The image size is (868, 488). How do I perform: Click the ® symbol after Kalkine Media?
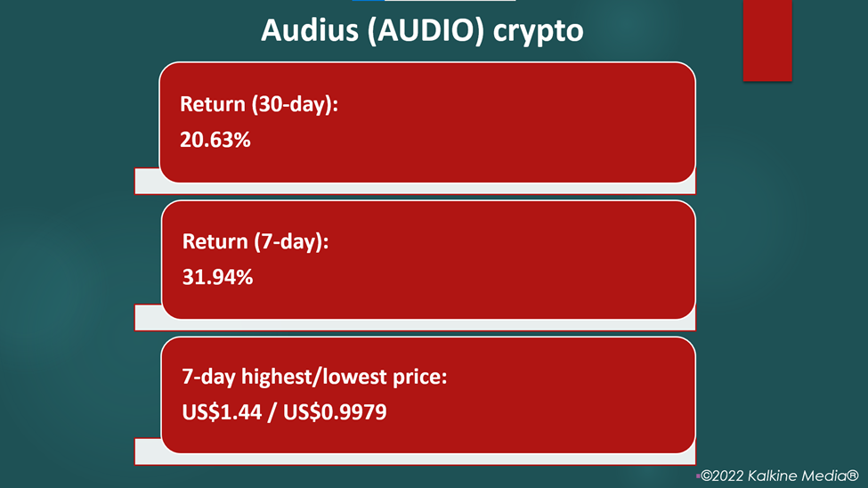pos(853,476)
